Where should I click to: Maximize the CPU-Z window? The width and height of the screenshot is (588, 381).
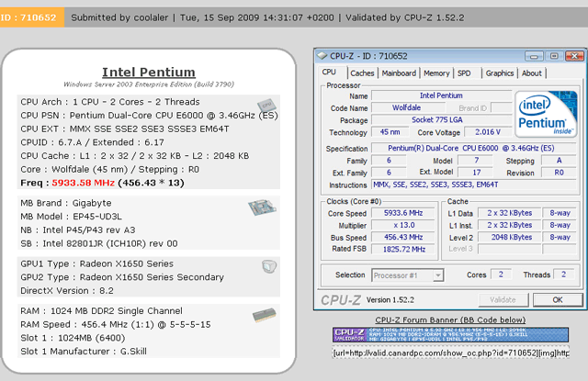(x=554, y=56)
